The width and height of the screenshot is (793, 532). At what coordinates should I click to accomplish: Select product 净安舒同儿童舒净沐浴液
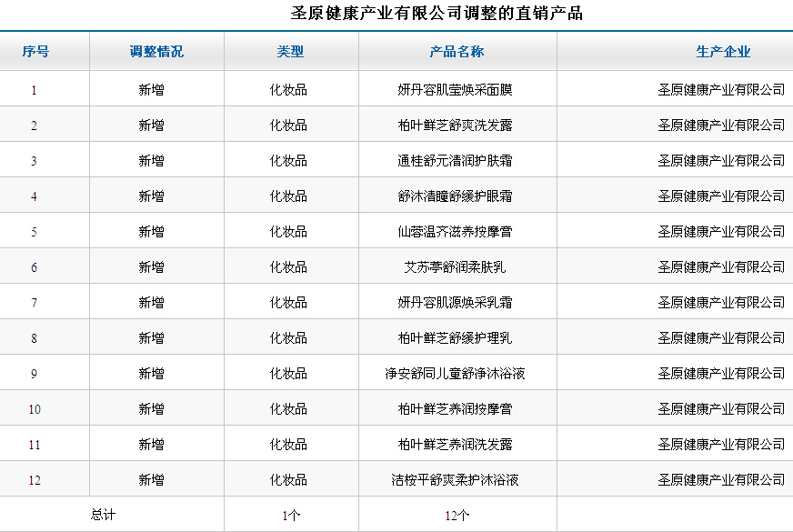pyautogui.click(x=456, y=373)
